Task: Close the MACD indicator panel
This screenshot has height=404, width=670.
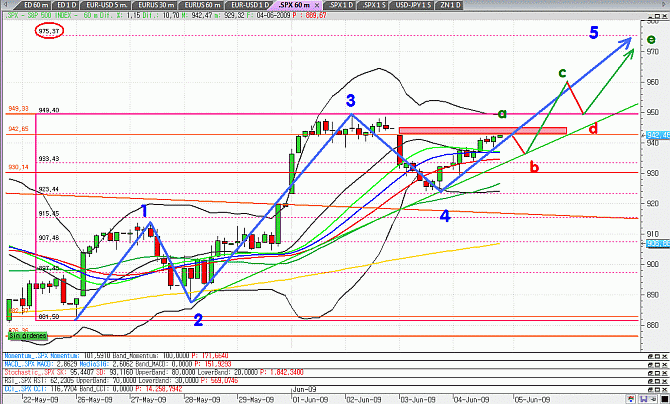Action: pyautogui.click(x=664, y=365)
